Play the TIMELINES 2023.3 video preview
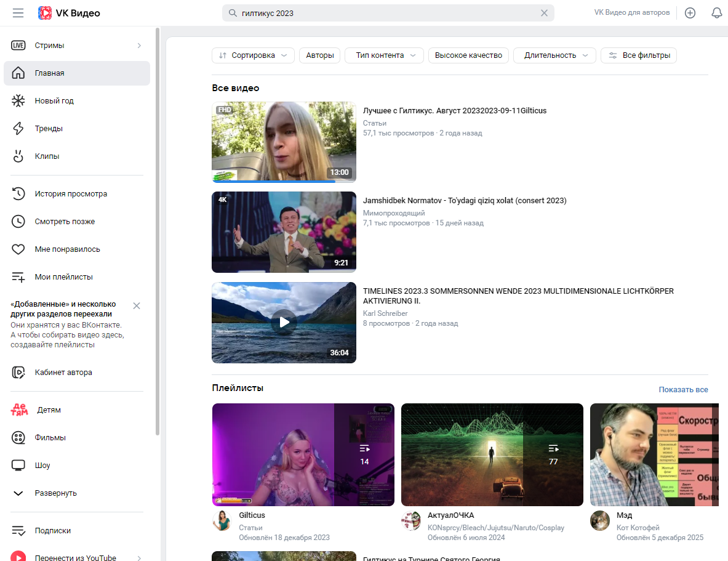Image resolution: width=728 pixels, height=561 pixels. pos(284,322)
